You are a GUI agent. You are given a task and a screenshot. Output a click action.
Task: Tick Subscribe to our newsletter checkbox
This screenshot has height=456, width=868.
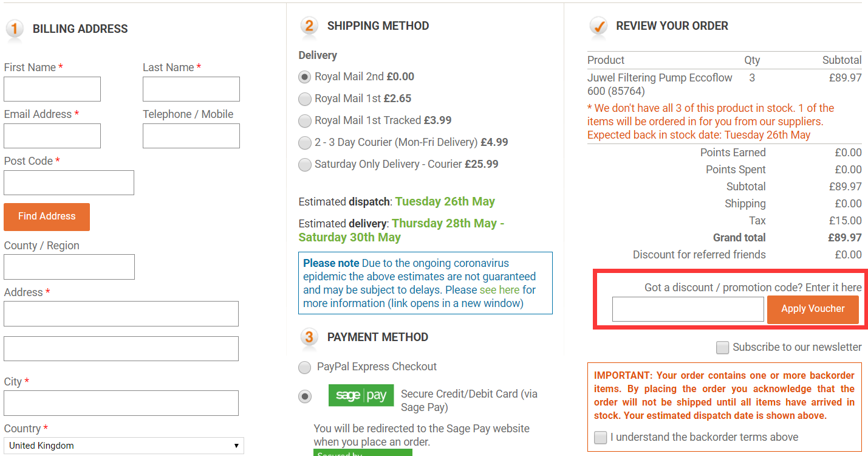tap(722, 348)
